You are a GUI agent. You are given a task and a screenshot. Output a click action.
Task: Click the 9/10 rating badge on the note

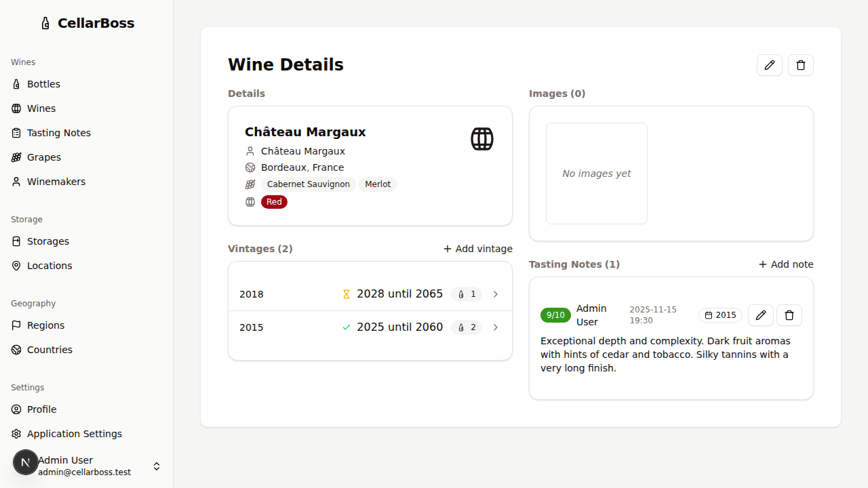(555, 314)
